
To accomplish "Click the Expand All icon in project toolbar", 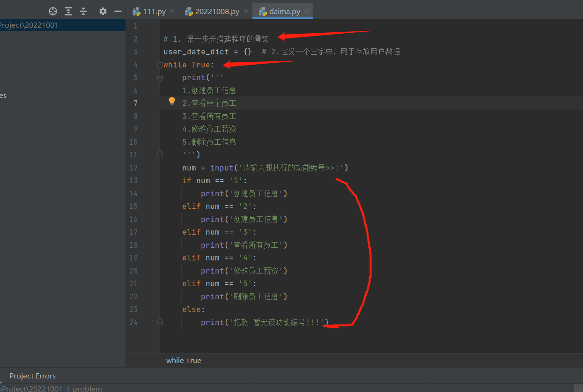I will (x=68, y=11).
